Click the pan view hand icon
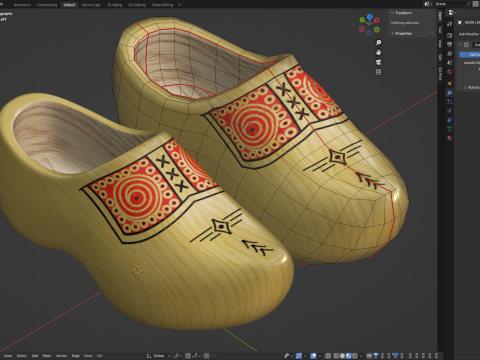Screen dimensions: 480x360 point(378,52)
